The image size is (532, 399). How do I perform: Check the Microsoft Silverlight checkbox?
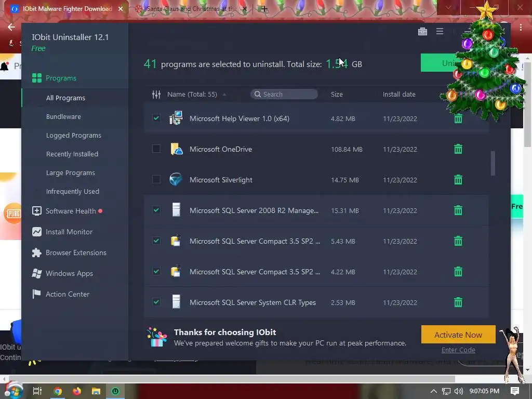click(156, 179)
